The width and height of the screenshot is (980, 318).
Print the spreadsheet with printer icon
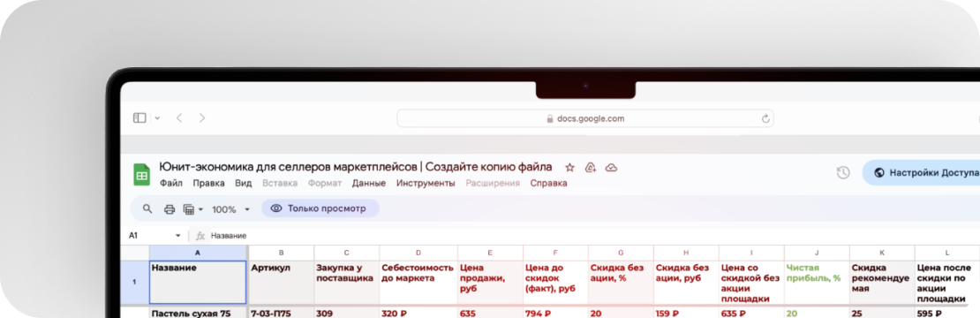[x=169, y=209]
